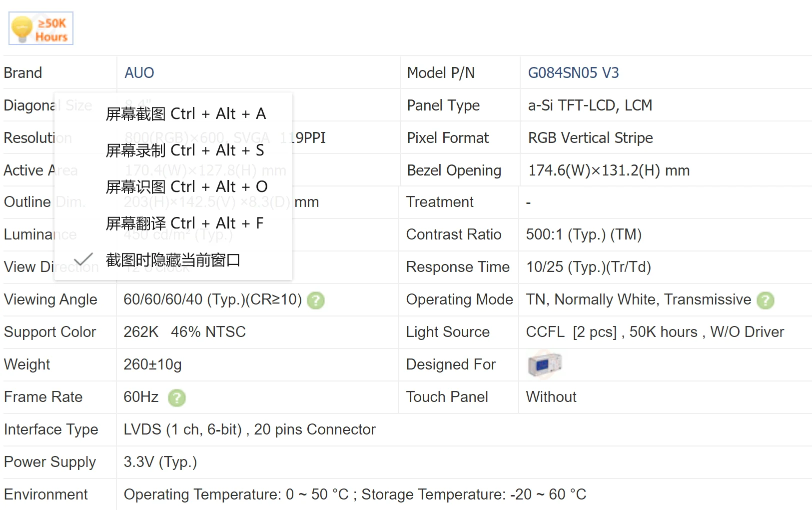
Task: Click the CCFL light source value
Action: (x=655, y=332)
